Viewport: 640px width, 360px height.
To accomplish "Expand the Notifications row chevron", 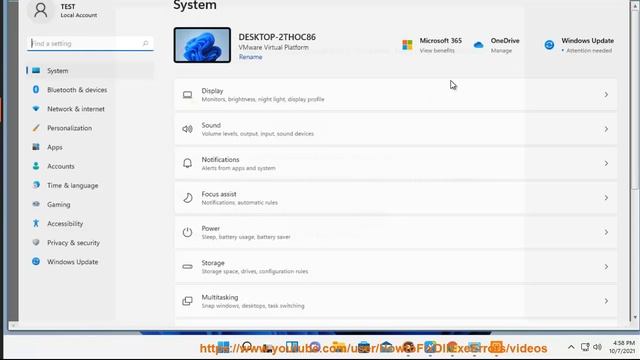I will tap(606, 163).
